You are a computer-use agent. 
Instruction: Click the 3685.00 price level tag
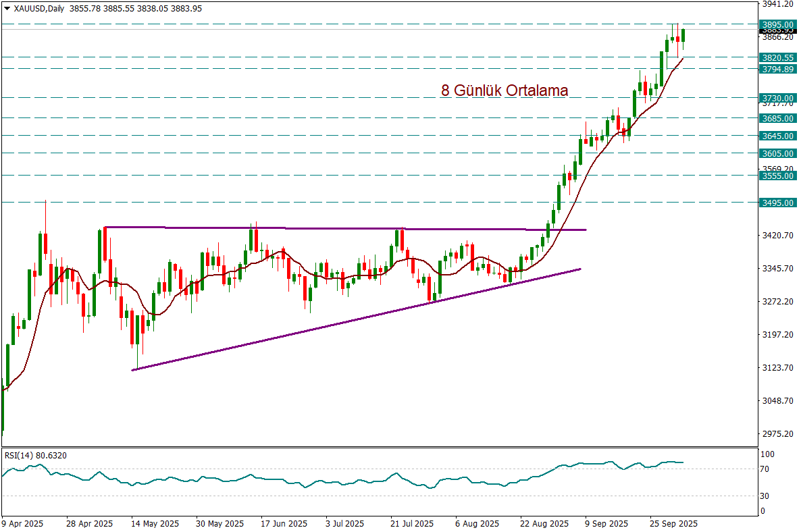tap(776, 118)
